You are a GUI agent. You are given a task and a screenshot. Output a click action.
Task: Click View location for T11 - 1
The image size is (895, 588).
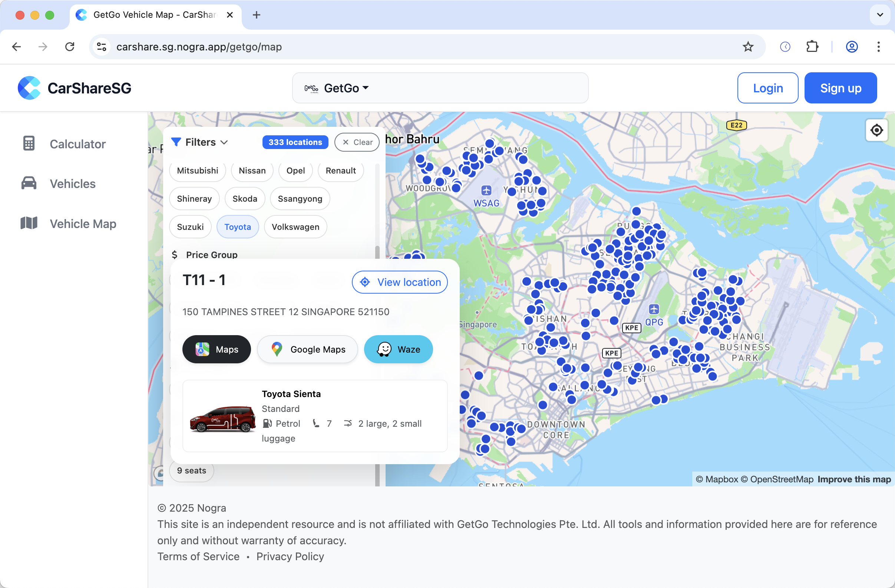(399, 282)
